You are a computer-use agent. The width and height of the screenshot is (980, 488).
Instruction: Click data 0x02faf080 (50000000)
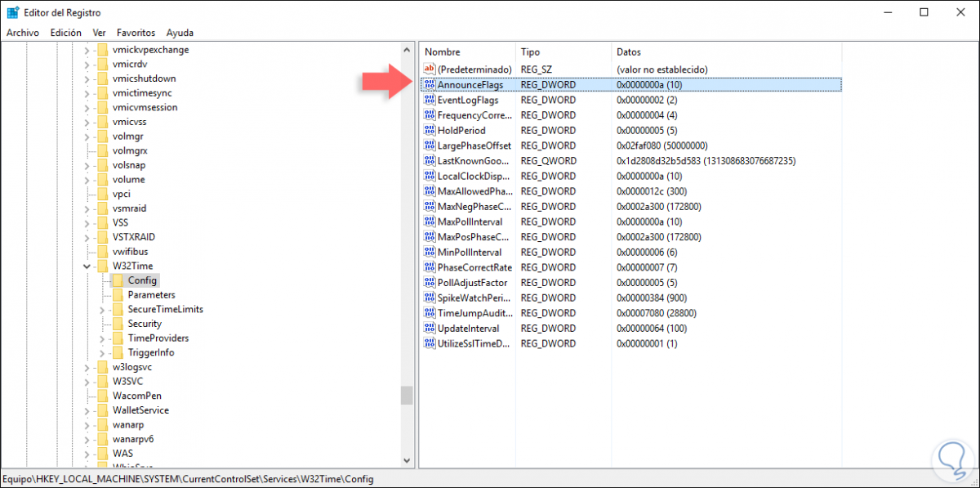click(661, 146)
